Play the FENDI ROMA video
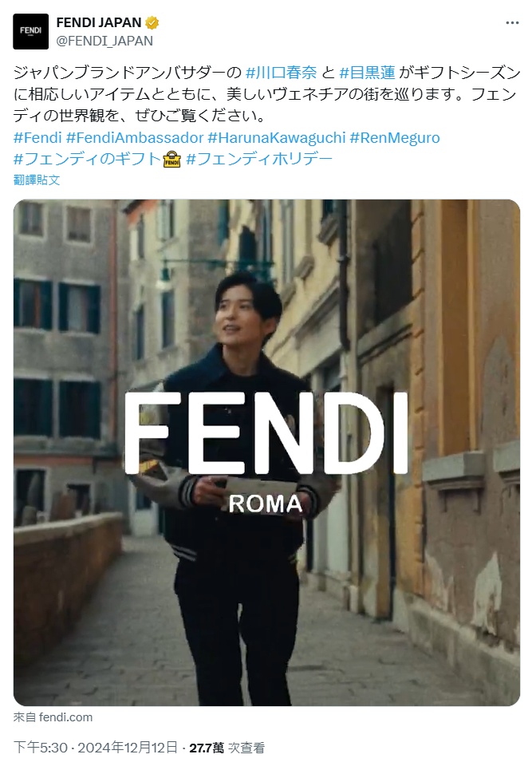Screen dimensions: 532x766 [x=266, y=452]
